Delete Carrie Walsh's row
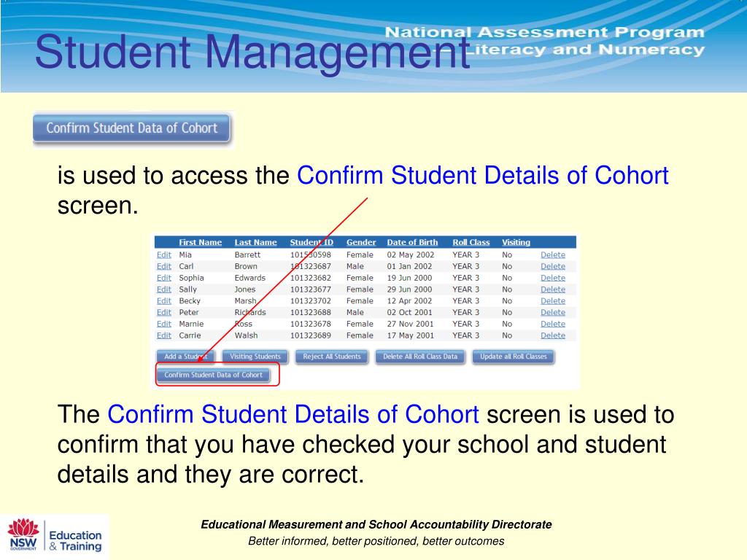The width and height of the screenshot is (747, 560). tap(553, 335)
